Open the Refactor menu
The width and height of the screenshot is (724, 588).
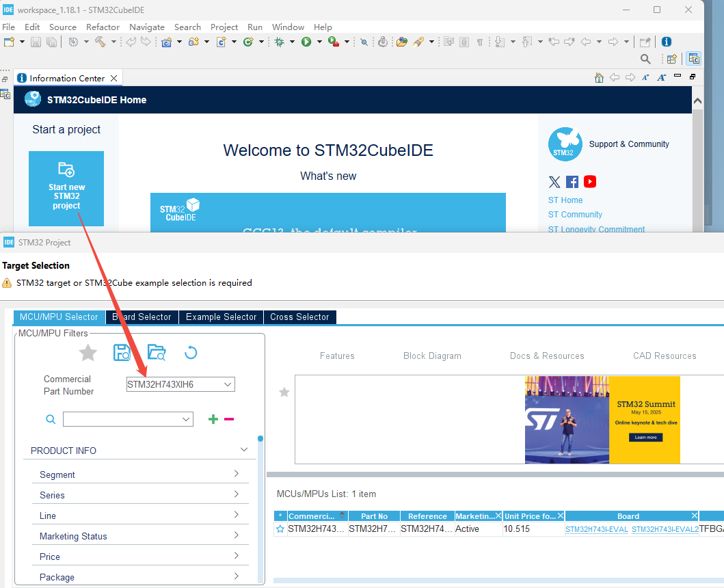[103, 27]
